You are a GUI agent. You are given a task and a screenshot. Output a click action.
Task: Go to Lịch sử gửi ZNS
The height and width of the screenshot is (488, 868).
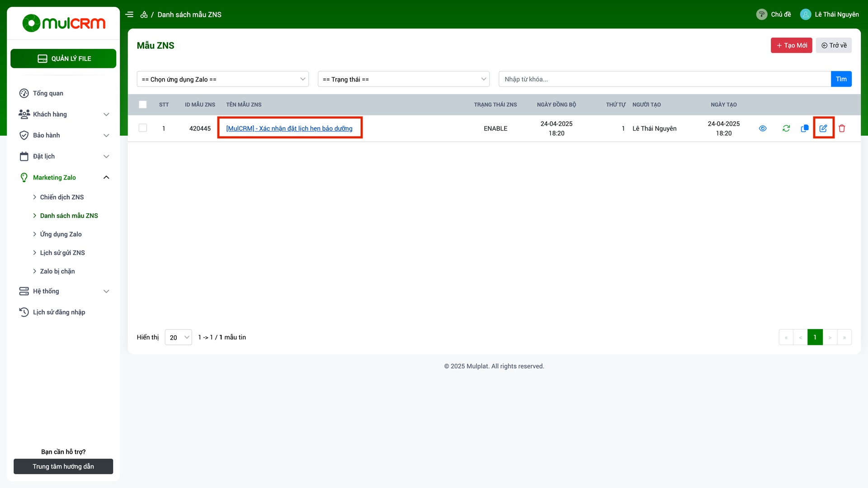62,253
